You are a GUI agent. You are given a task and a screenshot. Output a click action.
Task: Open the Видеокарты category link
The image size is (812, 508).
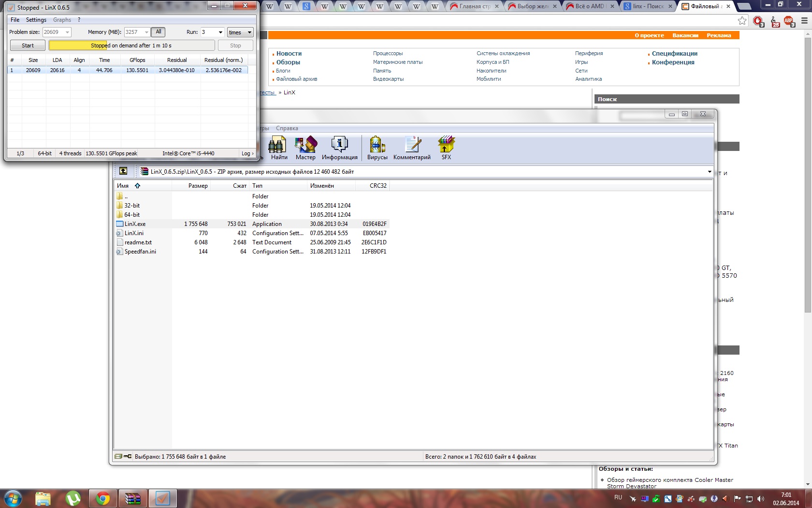[x=388, y=79]
